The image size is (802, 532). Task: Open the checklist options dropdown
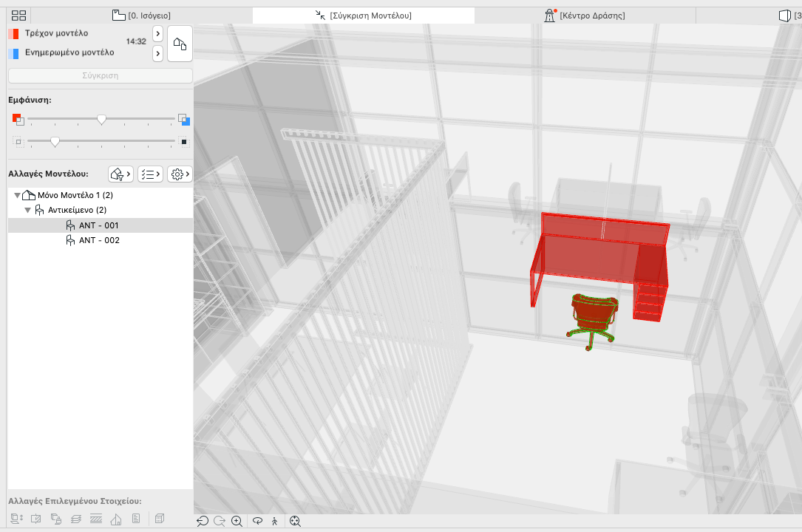tap(150, 174)
